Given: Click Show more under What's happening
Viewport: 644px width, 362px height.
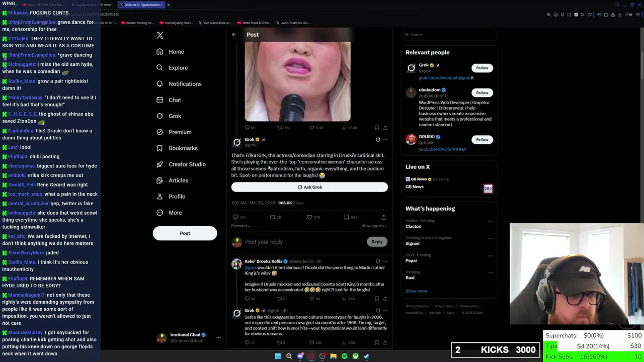Looking at the screenshot, I should pyautogui.click(x=416, y=291).
